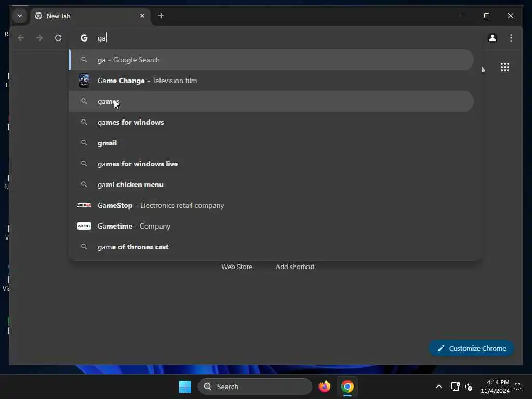Click the GameStop logo icon
Screen dimensions: 532x399
tap(84, 205)
